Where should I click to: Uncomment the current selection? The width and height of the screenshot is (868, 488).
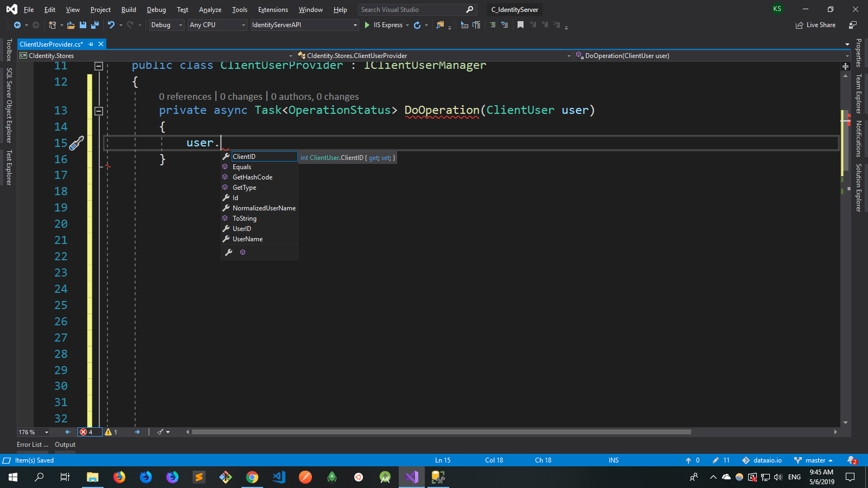[504, 25]
